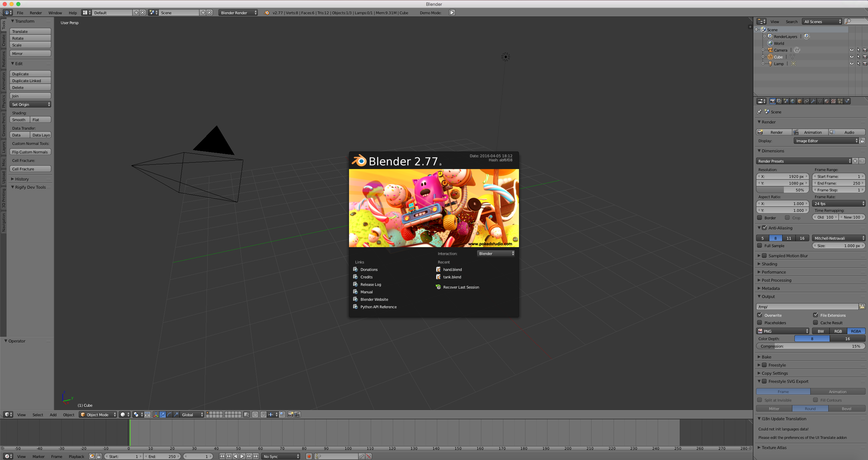868x460 pixels.
Task: Adjust the PNG Compression slider
Action: click(x=811, y=346)
